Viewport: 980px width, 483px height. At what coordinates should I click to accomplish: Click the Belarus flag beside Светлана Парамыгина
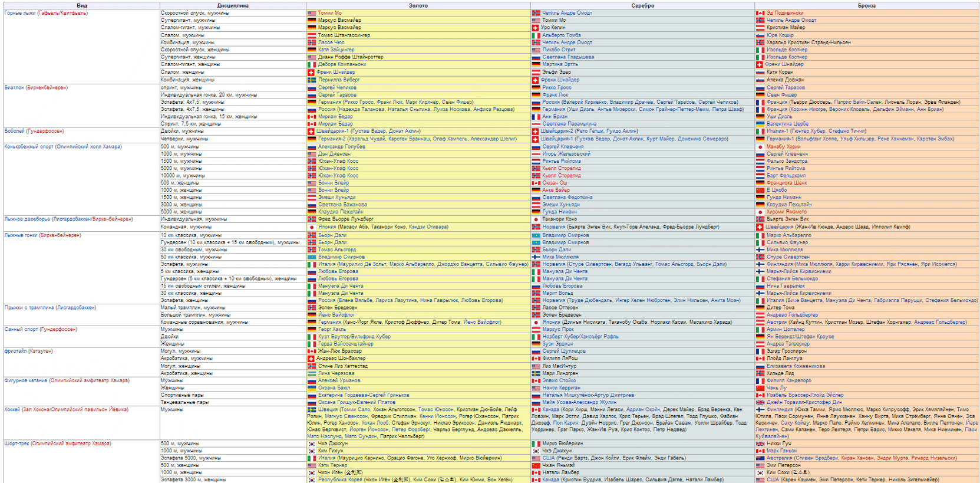pos(536,124)
